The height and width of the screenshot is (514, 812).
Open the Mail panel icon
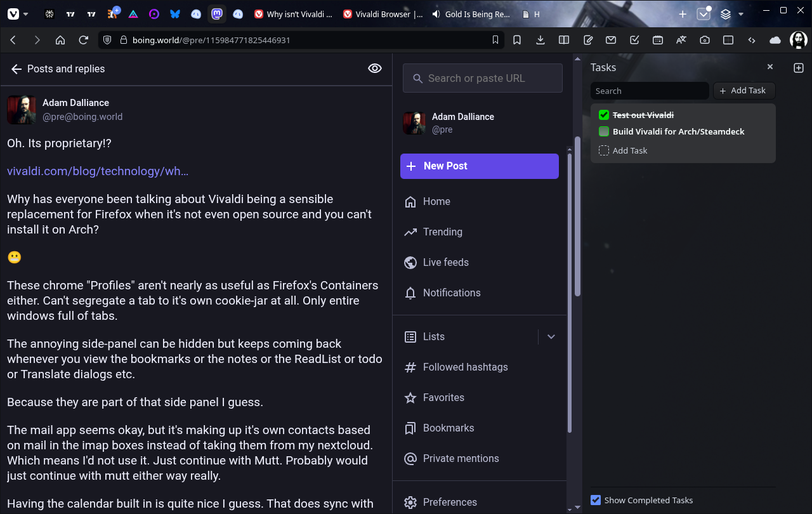pyautogui.click(x=611, y=40)
